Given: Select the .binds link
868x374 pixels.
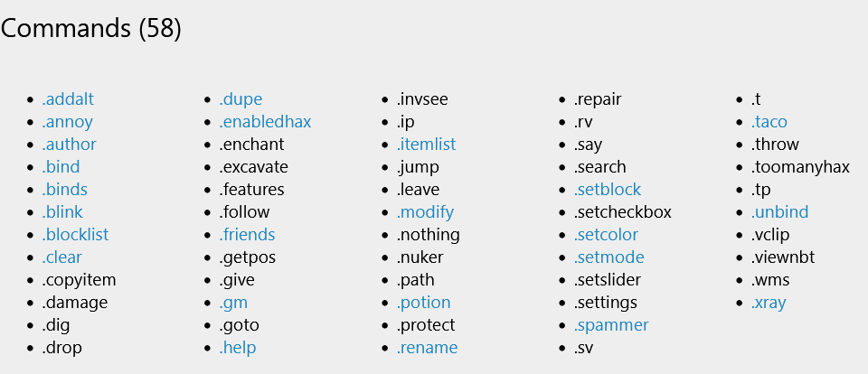Looking at the screenshot, I should tap(64, 190).
